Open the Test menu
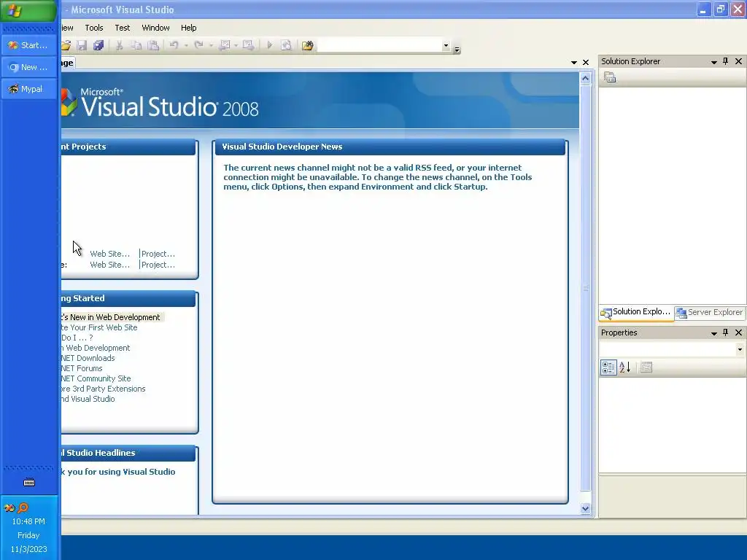The image size is (747, 560). [x=122, y=28]
